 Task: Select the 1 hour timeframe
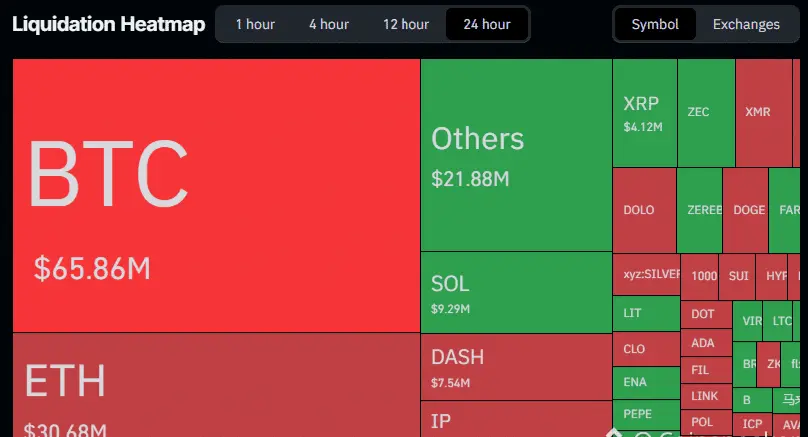pyautogui.click(x=255, y=24)
